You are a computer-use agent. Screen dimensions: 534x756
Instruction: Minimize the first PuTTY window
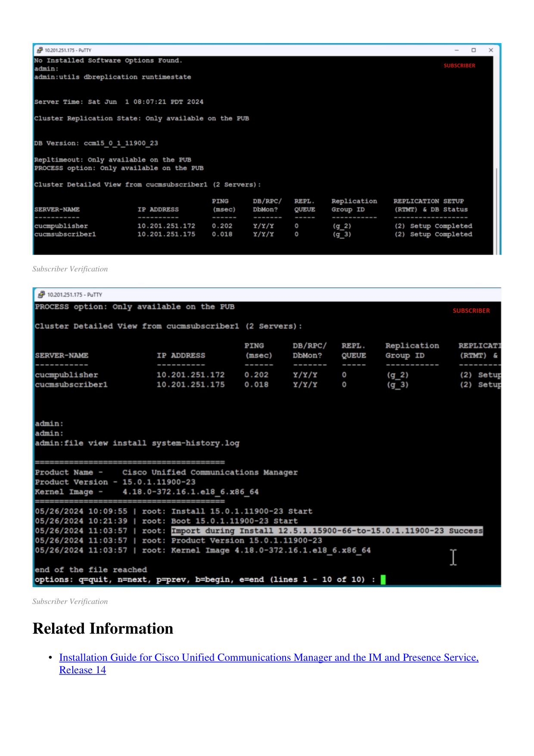456,50
